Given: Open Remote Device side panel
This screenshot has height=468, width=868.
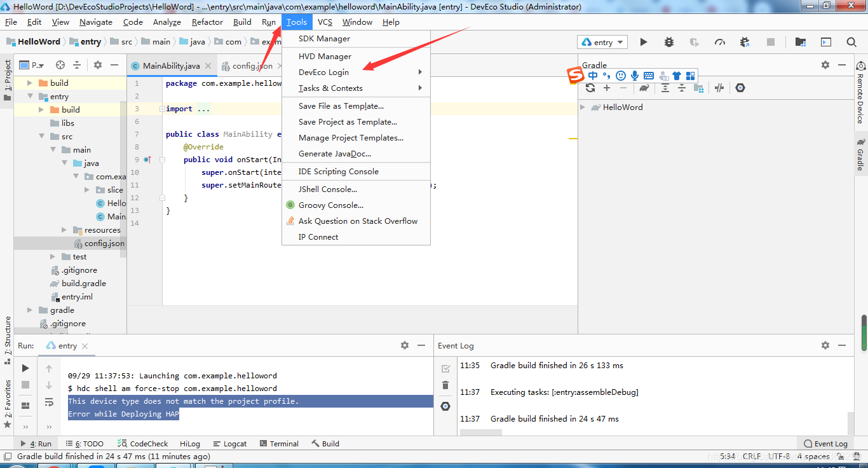Looking at the screenshot, I should (x=861, y=92).
